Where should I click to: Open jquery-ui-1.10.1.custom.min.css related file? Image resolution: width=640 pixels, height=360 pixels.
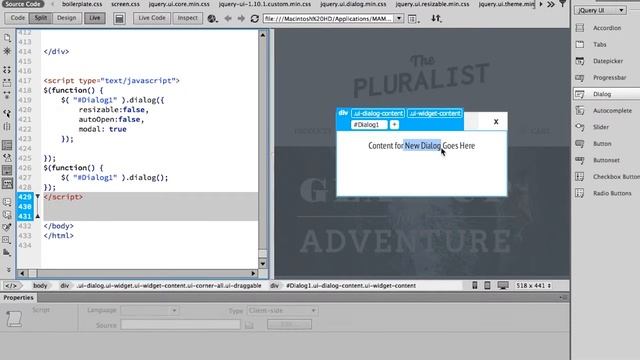[x=265, y=4]
